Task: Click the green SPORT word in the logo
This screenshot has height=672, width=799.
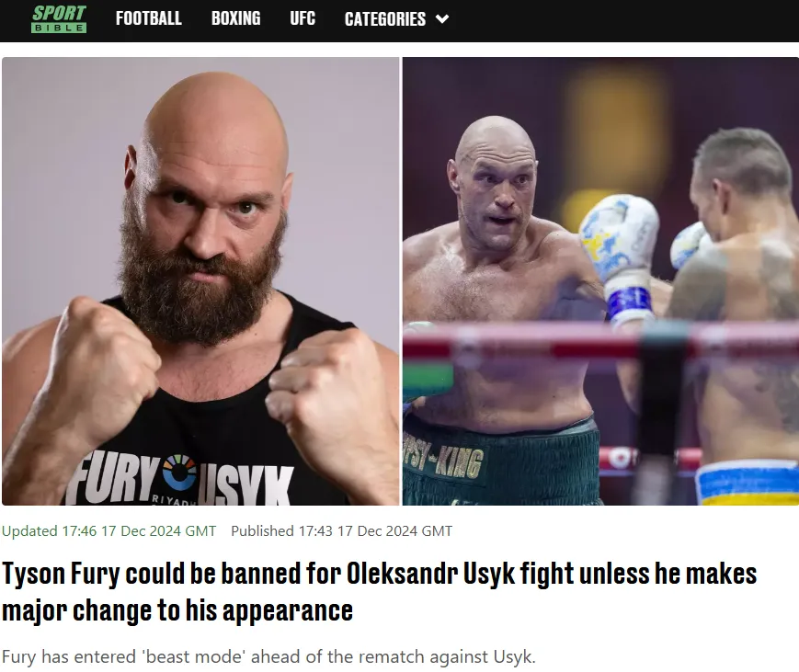Action: (59, 14)
